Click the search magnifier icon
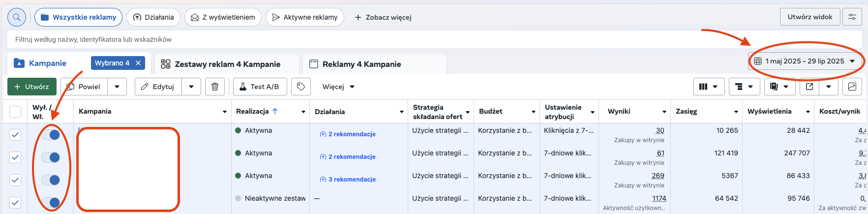Screen dimensions: 868x214 (x=16, y=17)
